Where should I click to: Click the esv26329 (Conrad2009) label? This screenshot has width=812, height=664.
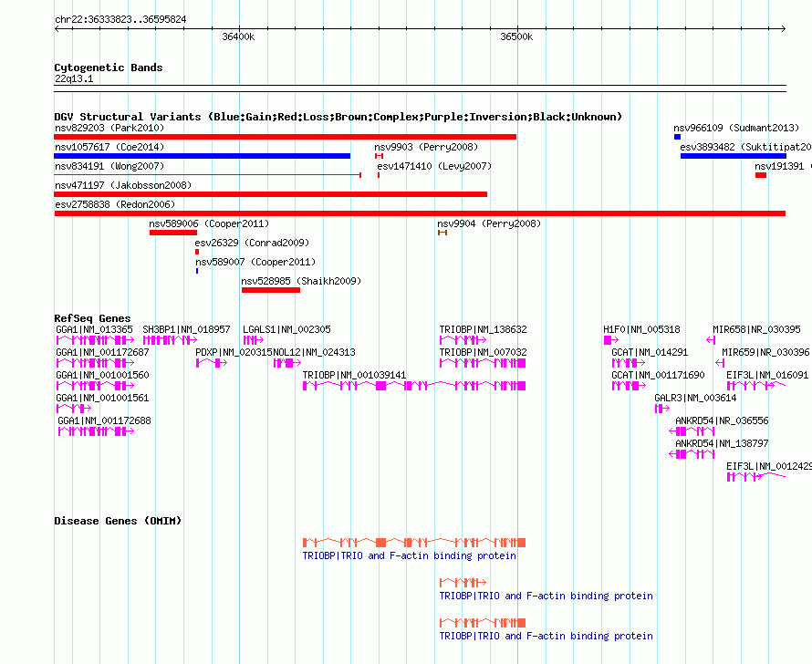(x=252, y=243)
